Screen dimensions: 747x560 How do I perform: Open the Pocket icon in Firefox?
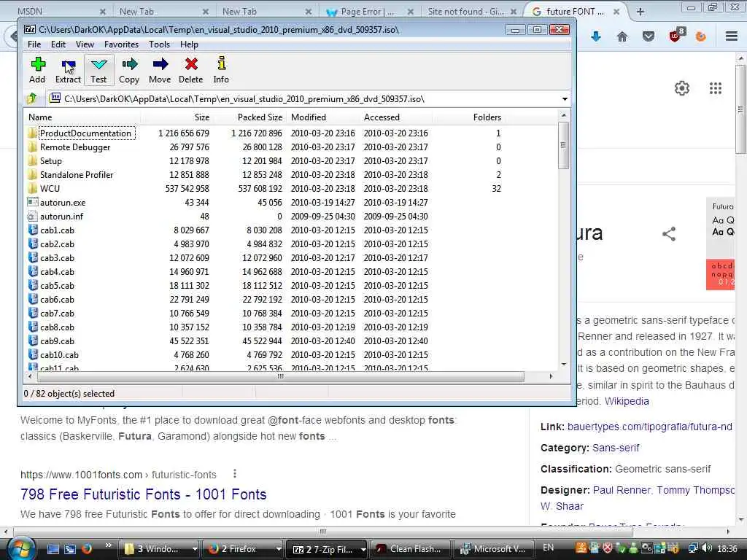coord(648,36)
